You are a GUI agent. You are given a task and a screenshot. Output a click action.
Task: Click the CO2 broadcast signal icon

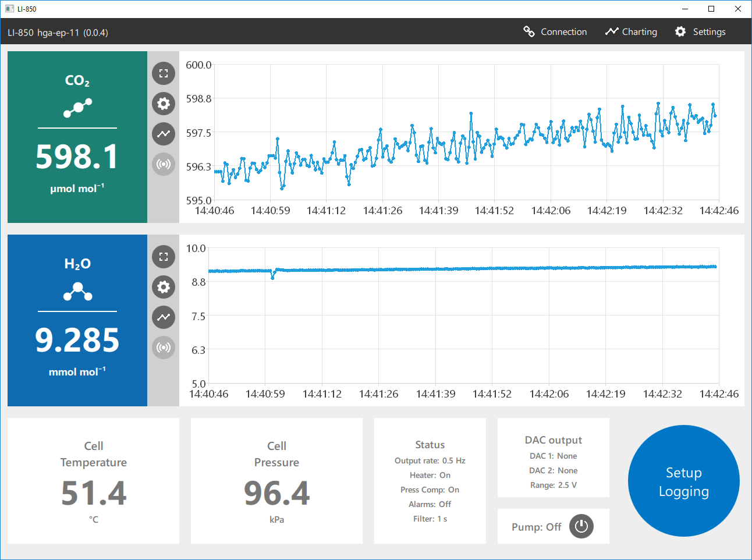pyautogui.click(x=164, y=164)
